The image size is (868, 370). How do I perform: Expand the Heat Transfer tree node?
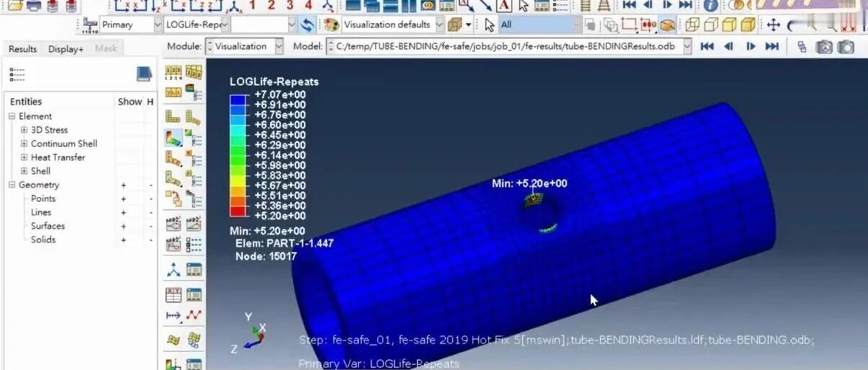tap(24, 157)
